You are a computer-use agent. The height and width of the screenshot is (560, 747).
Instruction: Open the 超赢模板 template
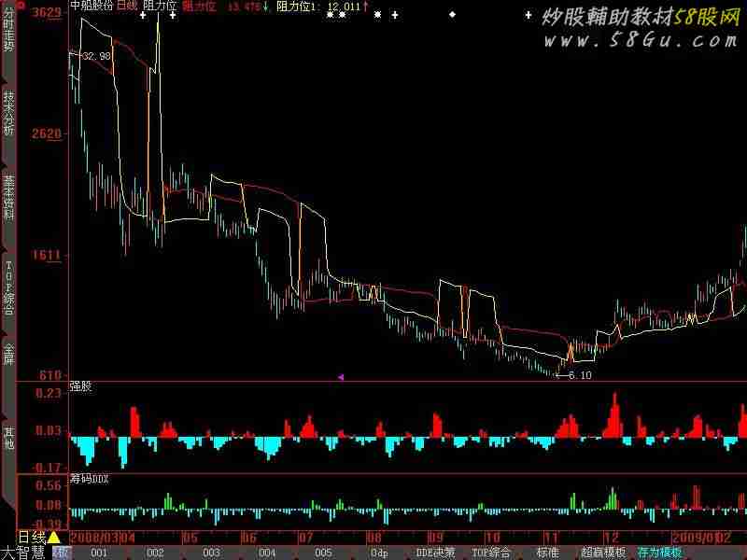(603, 553)
